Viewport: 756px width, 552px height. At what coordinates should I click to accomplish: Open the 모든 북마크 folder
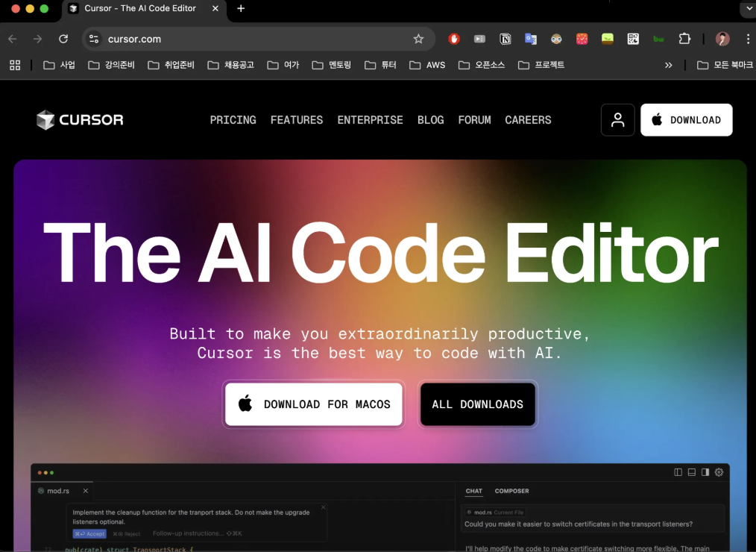(725, 65)
